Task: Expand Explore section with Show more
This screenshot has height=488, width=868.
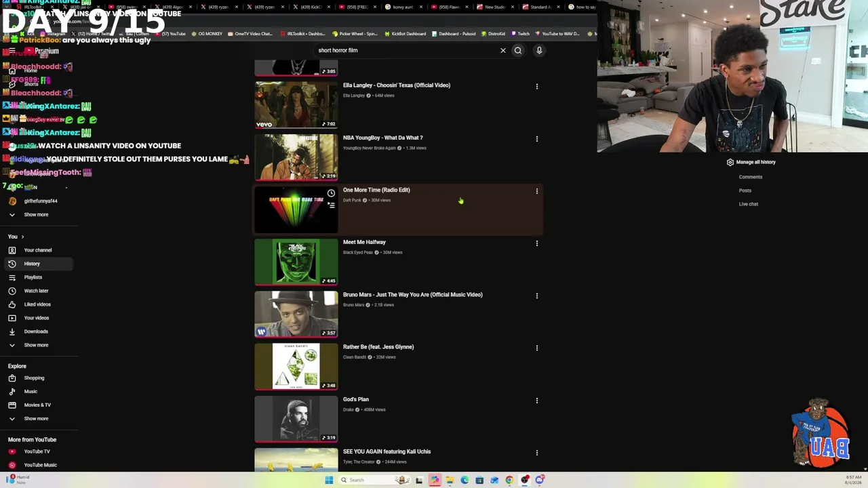Action: pos(37,419)
